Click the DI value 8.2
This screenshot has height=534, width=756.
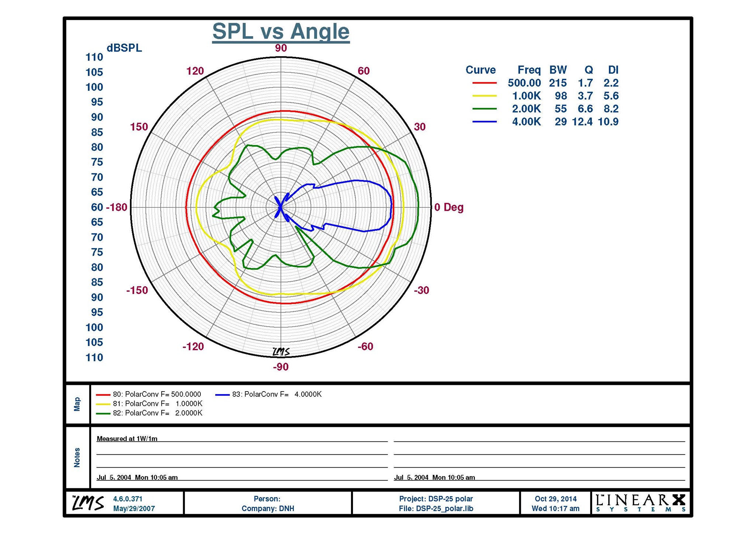pyautogui.click(x=611, y=109)
